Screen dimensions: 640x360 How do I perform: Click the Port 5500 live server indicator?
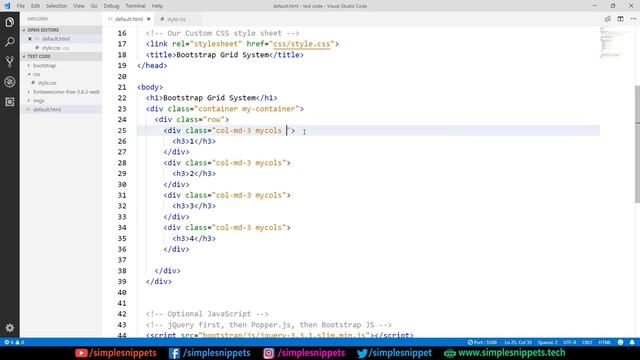click(482, 342)
